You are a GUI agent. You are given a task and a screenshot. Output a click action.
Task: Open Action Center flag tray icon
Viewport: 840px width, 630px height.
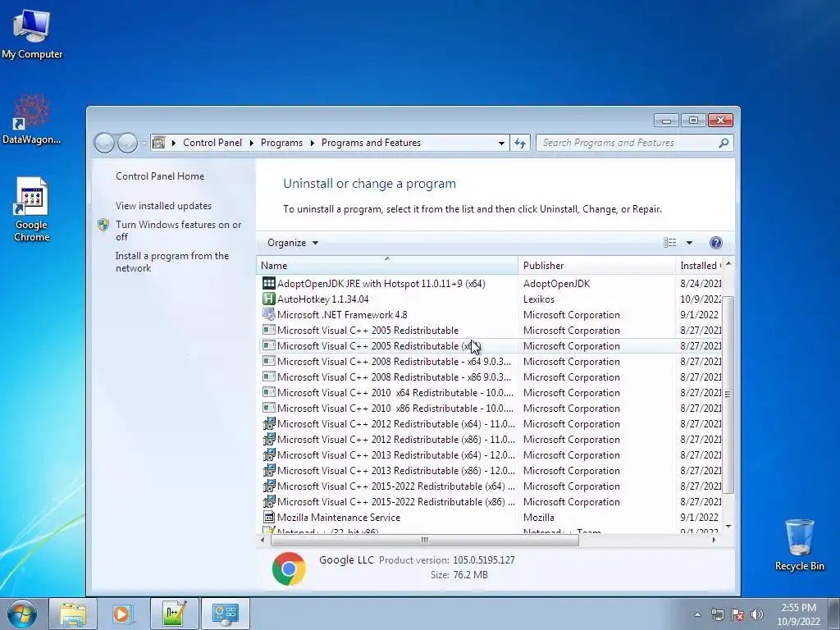(737, 614)
